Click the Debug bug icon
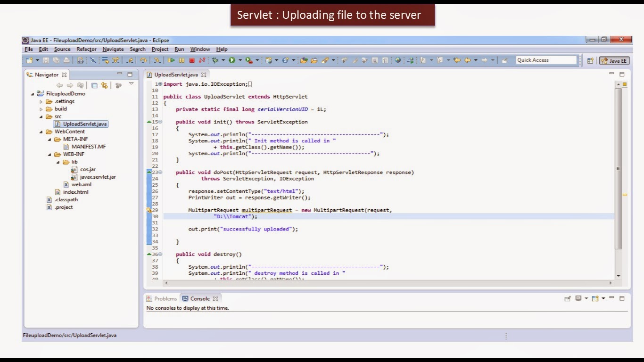 tap(215, 60)
